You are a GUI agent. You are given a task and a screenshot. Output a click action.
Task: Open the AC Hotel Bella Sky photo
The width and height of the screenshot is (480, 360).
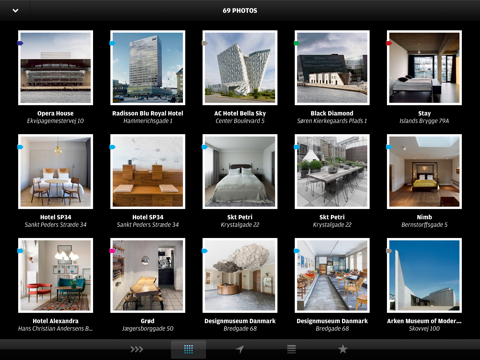240,68
